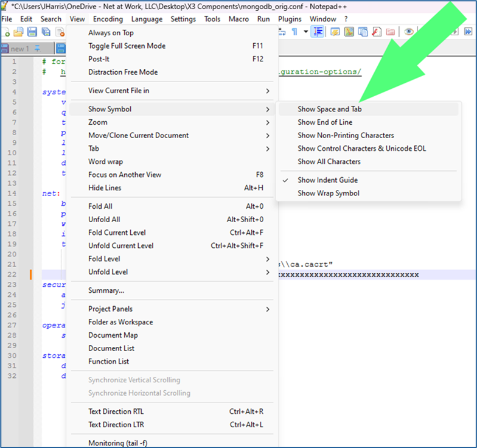The image size is (477, 448).
Task: Click the Save file toolbar icon
Action: [x=32, y=32]
